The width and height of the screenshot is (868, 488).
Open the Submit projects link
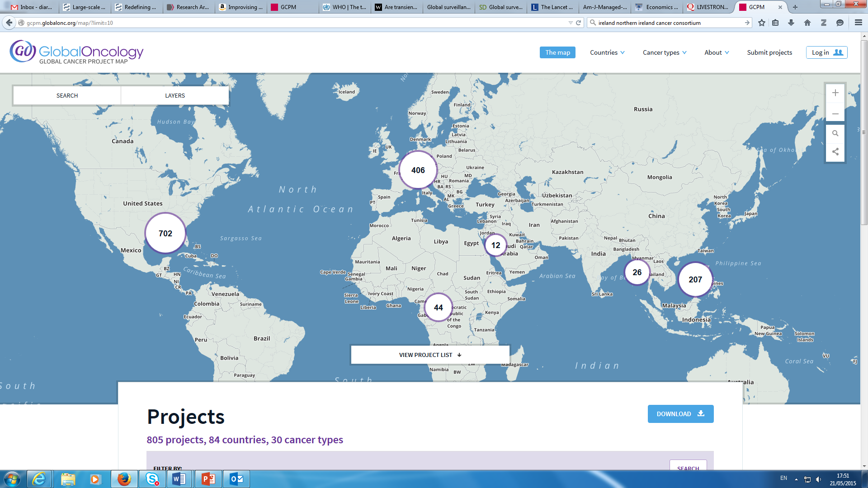coord(769,52)
